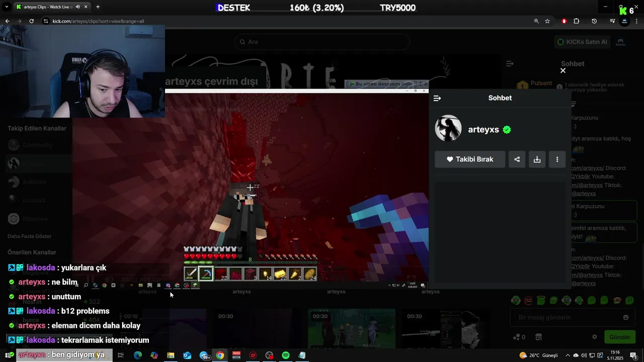
Task: Close the clip popup with the X
Action: tap(563, 70)
